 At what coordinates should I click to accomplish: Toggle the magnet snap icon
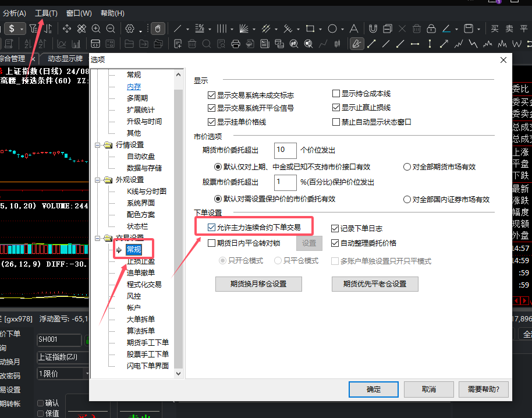[x=373, y=29]
